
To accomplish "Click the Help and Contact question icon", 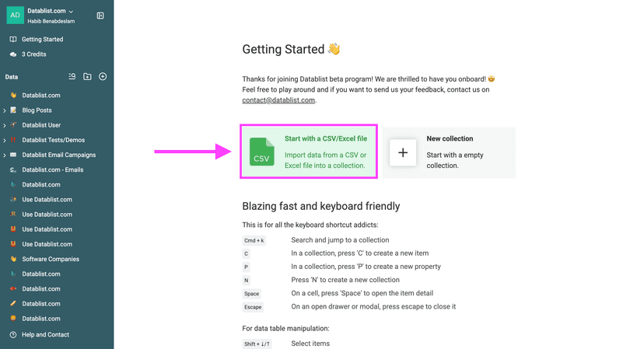I will (12, 334).
